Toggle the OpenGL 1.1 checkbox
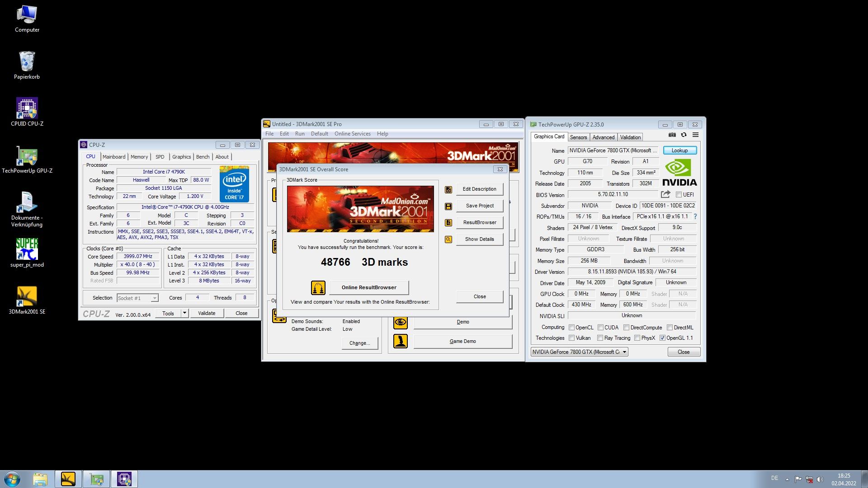This screenshot has height=488, width=868. coord(662,338)
